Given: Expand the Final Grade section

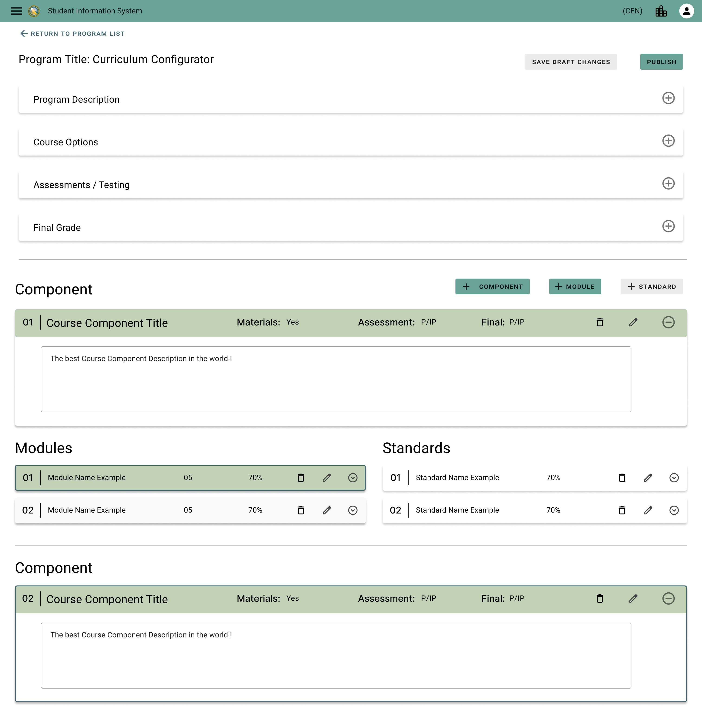Looking at the screenshot, I should (669, 226).
